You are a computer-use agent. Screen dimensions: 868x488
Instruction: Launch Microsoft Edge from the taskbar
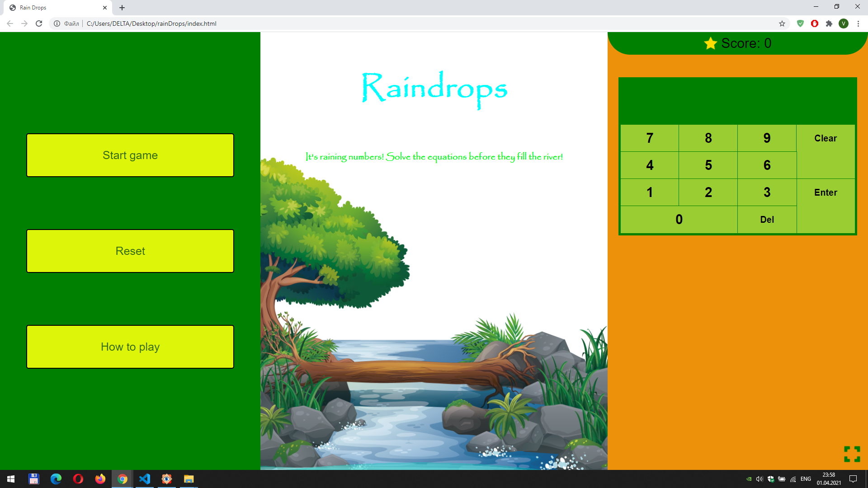pyautogui.click(x=56, y=479)
